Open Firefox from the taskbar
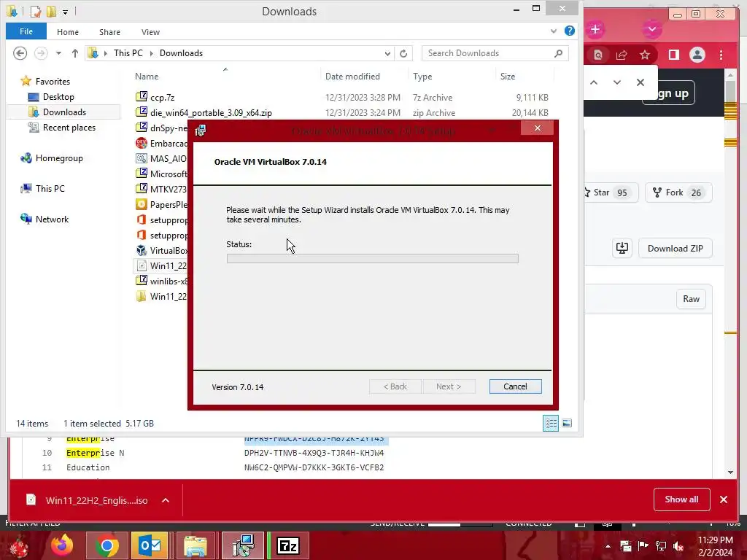747x560 pixels. point(62,545)
